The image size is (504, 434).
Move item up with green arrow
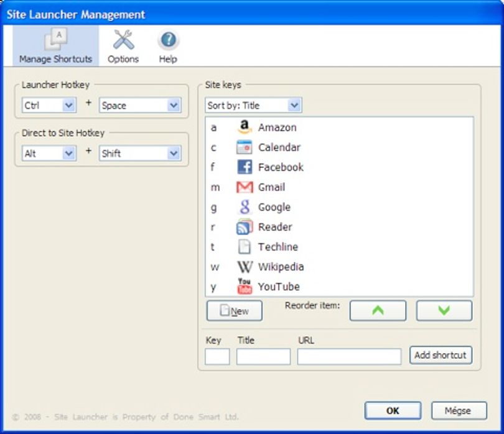coord(378,311)
